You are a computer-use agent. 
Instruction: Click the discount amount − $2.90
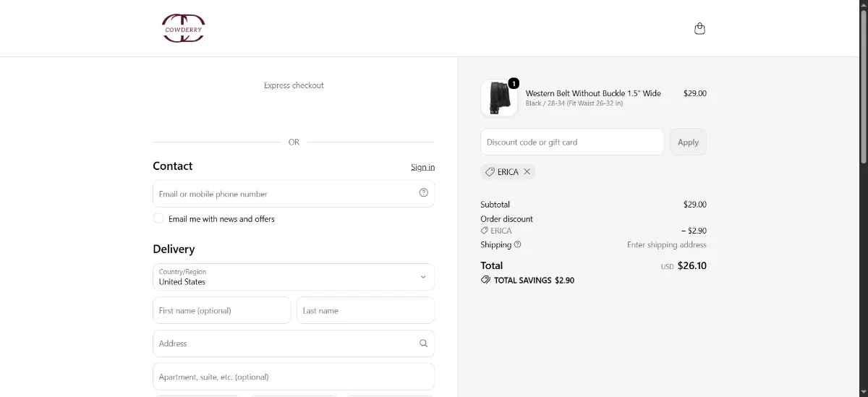pyautogui.click(x=694, y=231)
